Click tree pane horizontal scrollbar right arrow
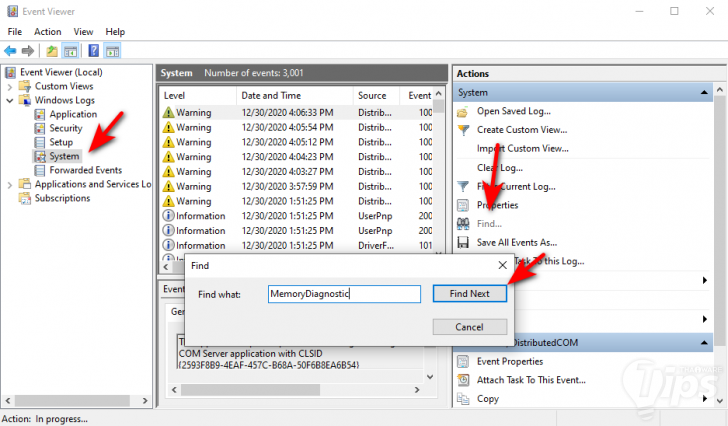 [145, 400]
